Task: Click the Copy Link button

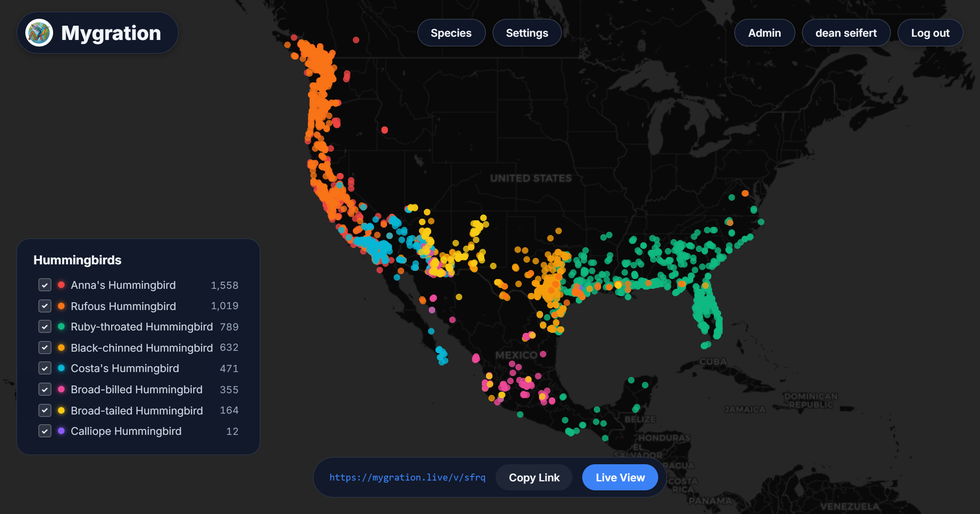Action: coord(534,477)
